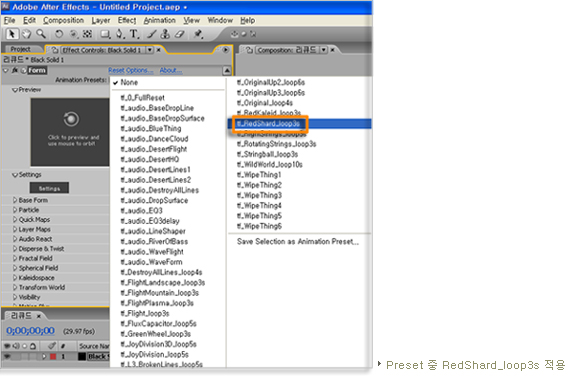The image size is (570, 378).
Task: Select the Clone Stamp tool
Action: (x=165, y=34)
